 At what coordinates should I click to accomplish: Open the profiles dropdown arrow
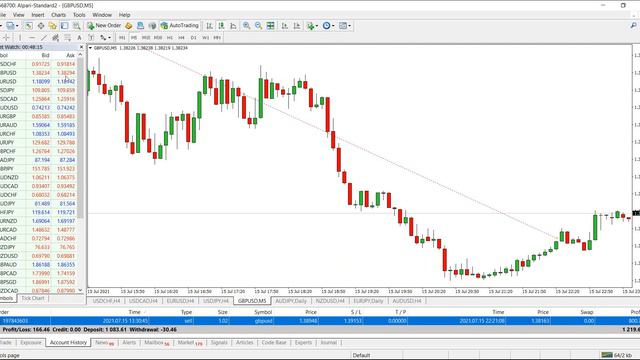[17, 26]
